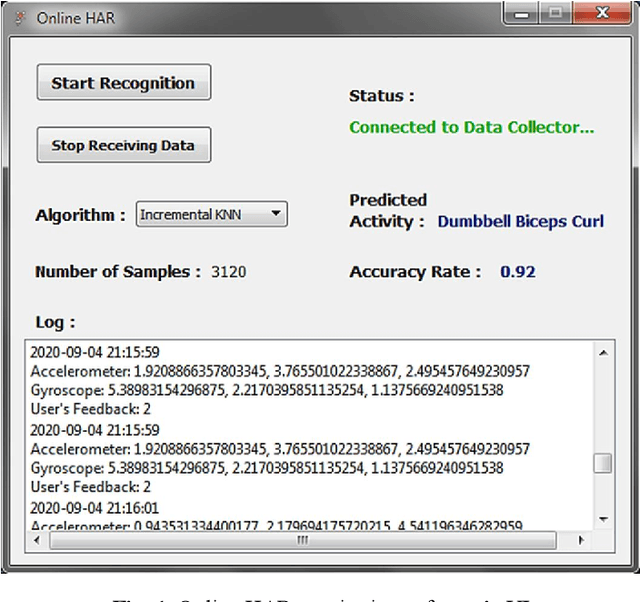Click the 3120 number of samples value
The image size is (640, 602).
(x=229, y=272)
